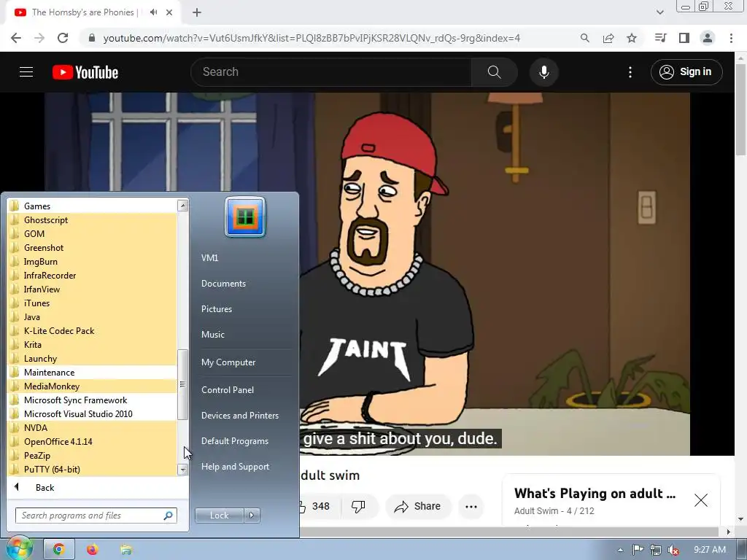This screenshot has height=560, width=747.
Task: Open Default Programs from Start menu
Action: (235, 441)
